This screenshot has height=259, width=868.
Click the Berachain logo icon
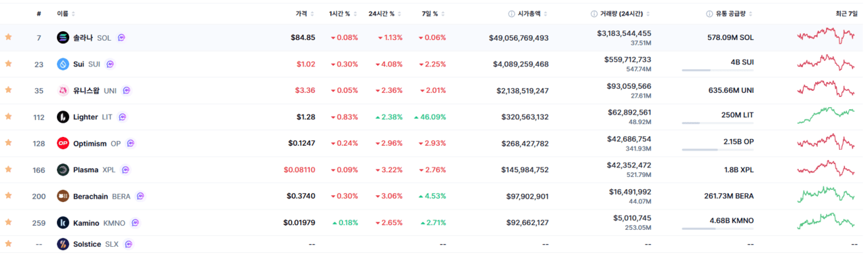point(63,196)
